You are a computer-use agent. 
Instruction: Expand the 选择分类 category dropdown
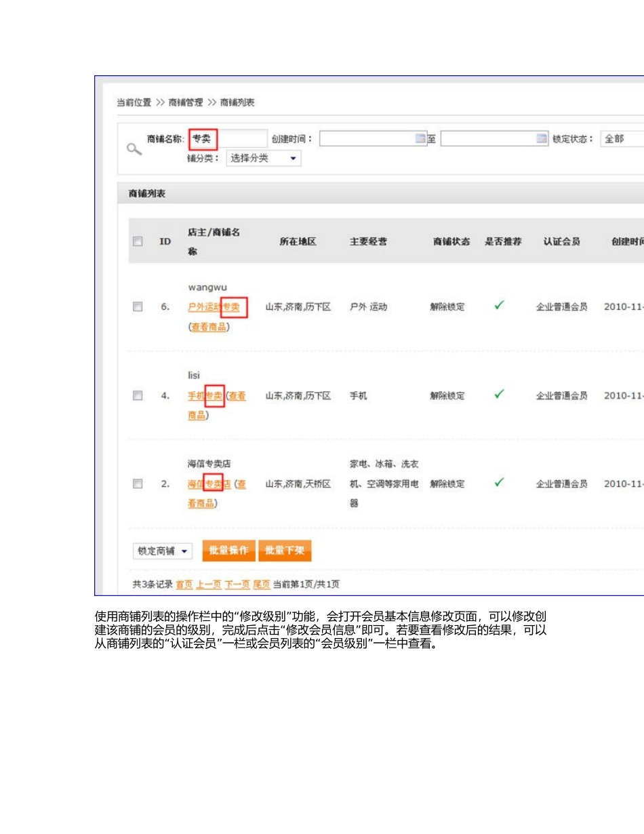pyautogui.click(x=263, y=158)
